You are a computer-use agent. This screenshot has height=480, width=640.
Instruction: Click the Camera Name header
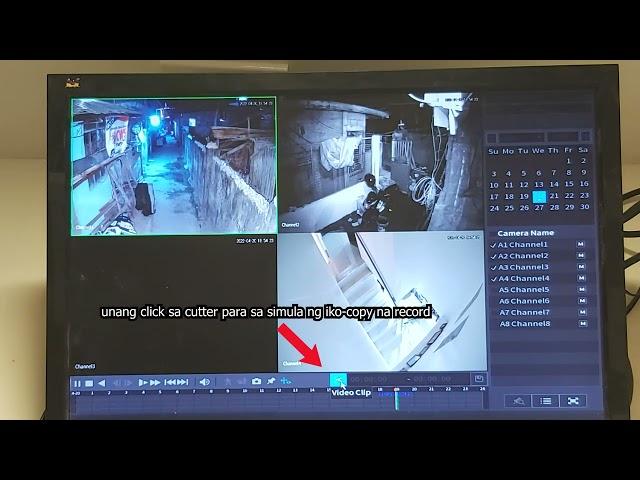click(526, 233)
